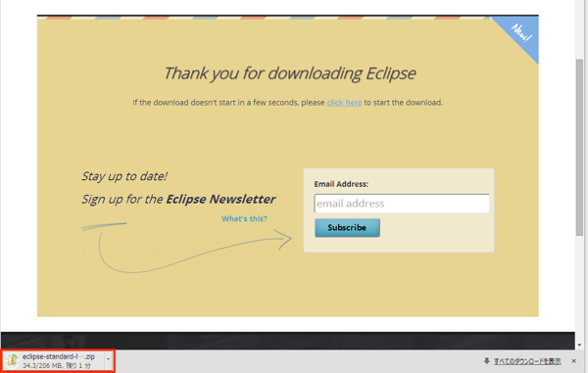Open すべてのダウンロードを表示 link
The width and height of the screenshot is (588, 373).
(x=527, y=361)
